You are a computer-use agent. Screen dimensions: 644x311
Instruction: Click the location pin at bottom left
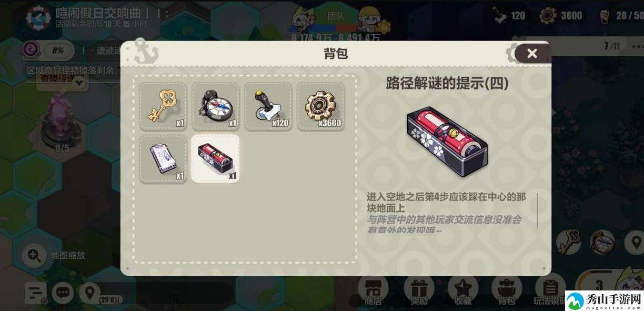click(x=89, y=293)
